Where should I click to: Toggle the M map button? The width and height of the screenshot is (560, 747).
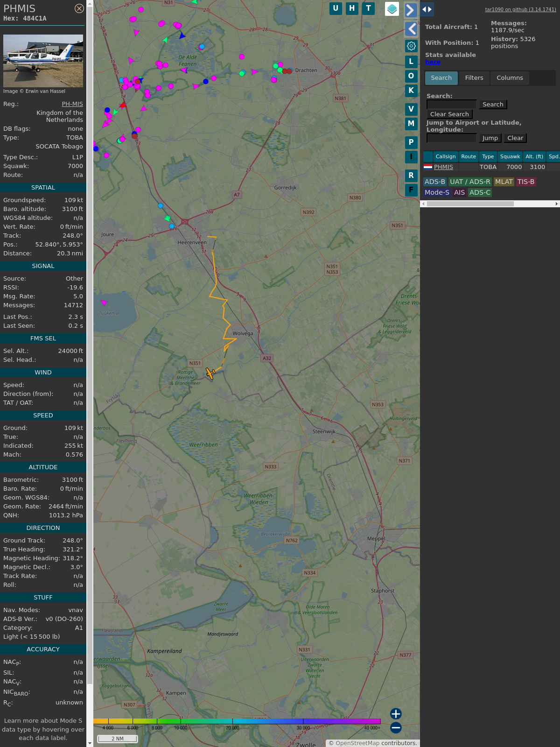[411, 124]
